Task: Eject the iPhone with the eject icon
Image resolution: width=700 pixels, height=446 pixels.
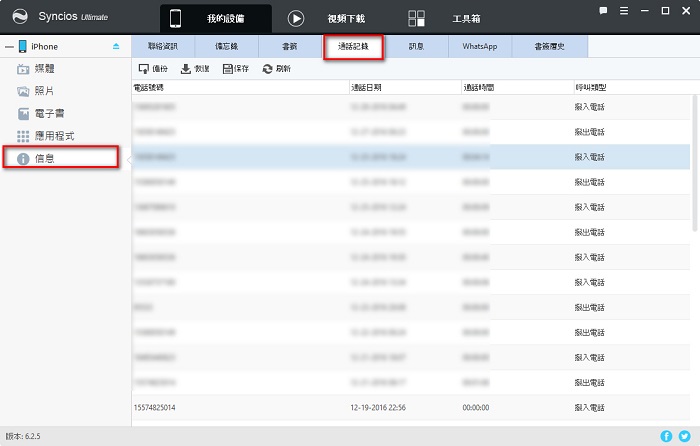Action: [x=116, y=46]
